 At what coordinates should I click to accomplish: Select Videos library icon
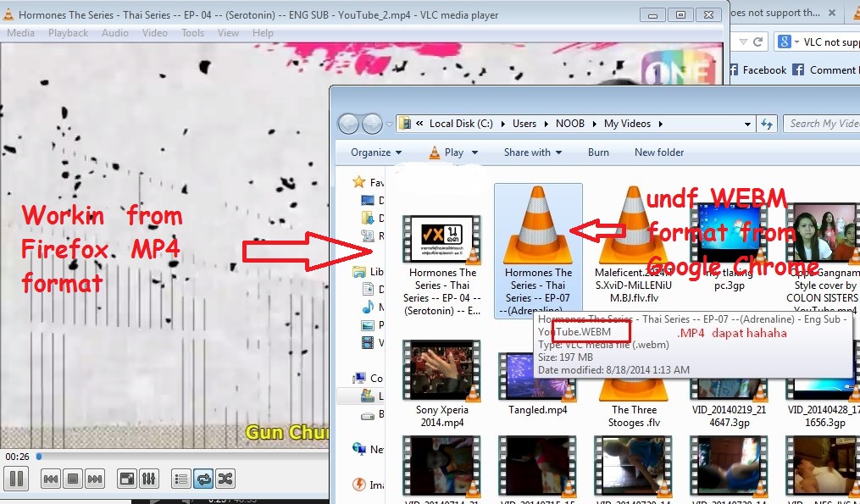368,343
